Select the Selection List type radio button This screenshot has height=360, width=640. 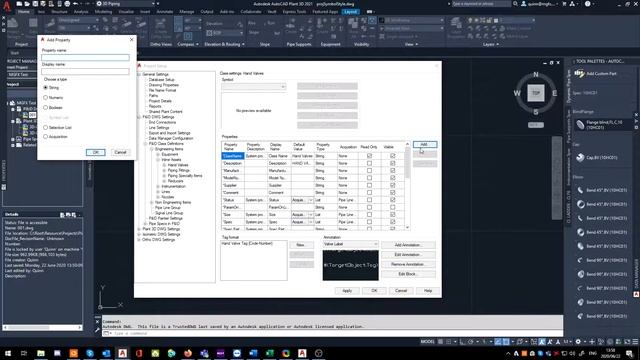pos(46,127)
